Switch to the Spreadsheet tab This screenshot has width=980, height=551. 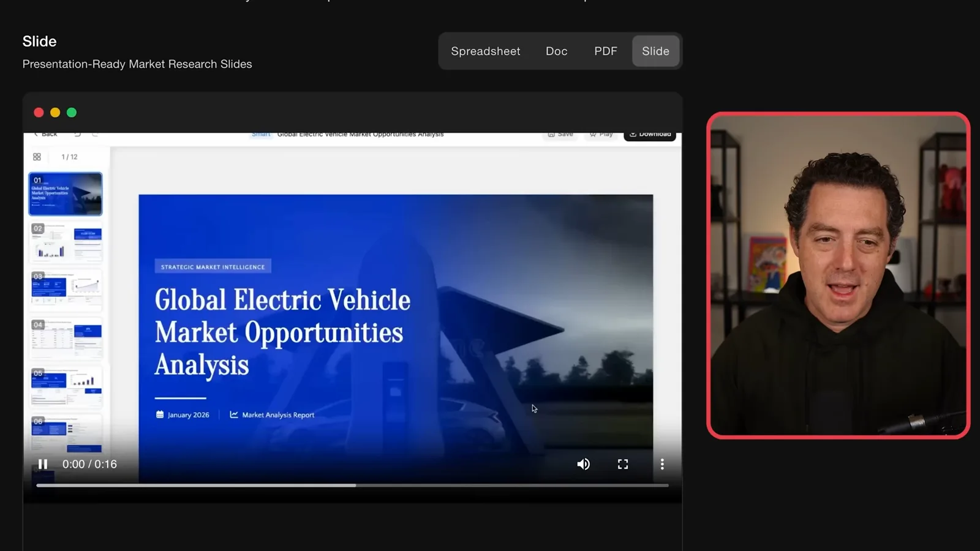click(x=486, y=51)
